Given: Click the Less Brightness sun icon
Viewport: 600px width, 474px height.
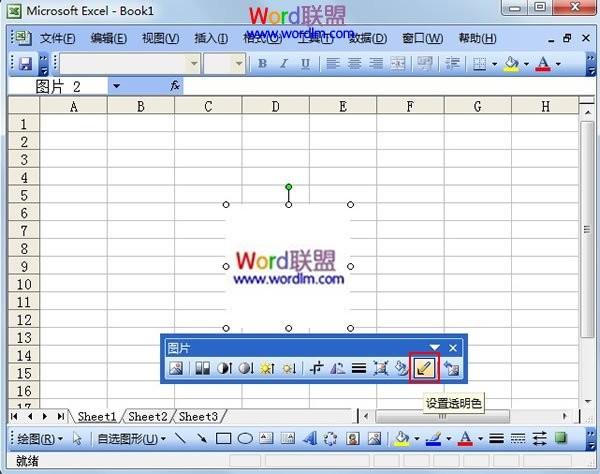Looking at the screenshot, I should point(289,368).
